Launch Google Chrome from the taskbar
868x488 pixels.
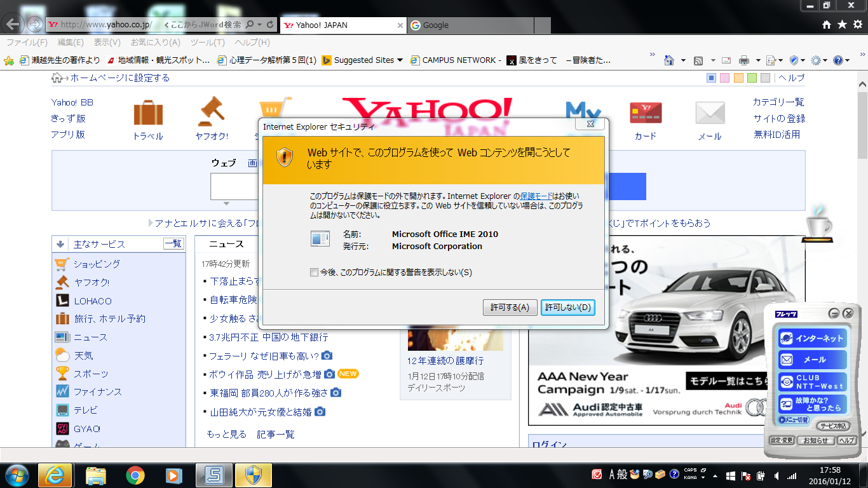point(135,475)
